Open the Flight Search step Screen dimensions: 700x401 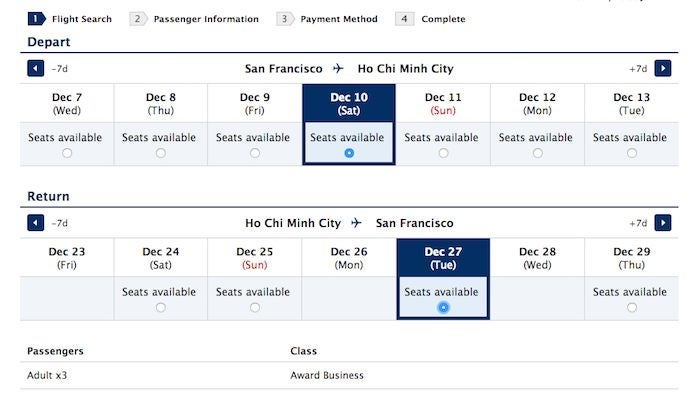click(69, 19)
